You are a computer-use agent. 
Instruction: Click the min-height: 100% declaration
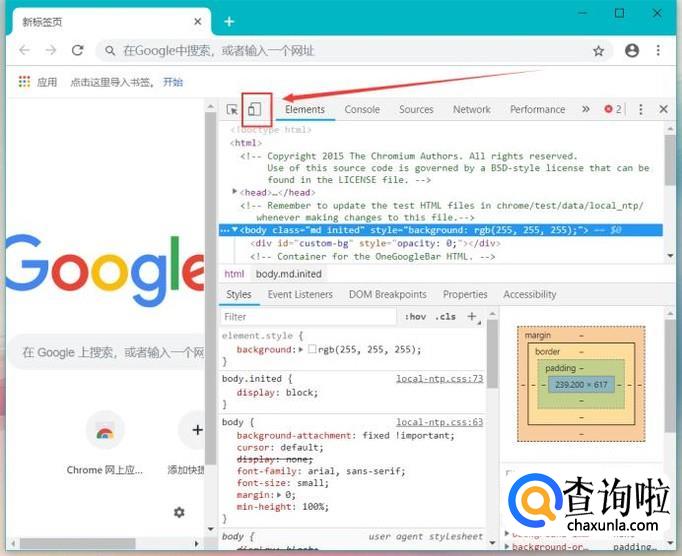click(283, 507)
